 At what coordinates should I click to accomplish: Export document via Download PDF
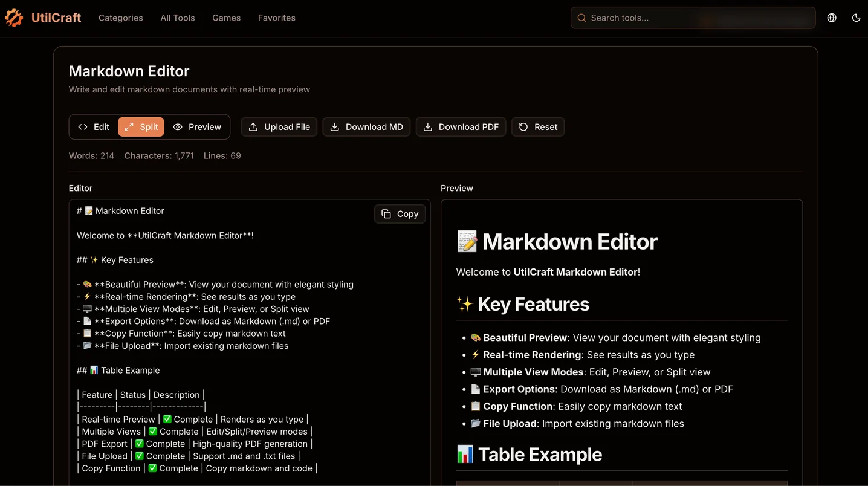[x=461, y=127]
